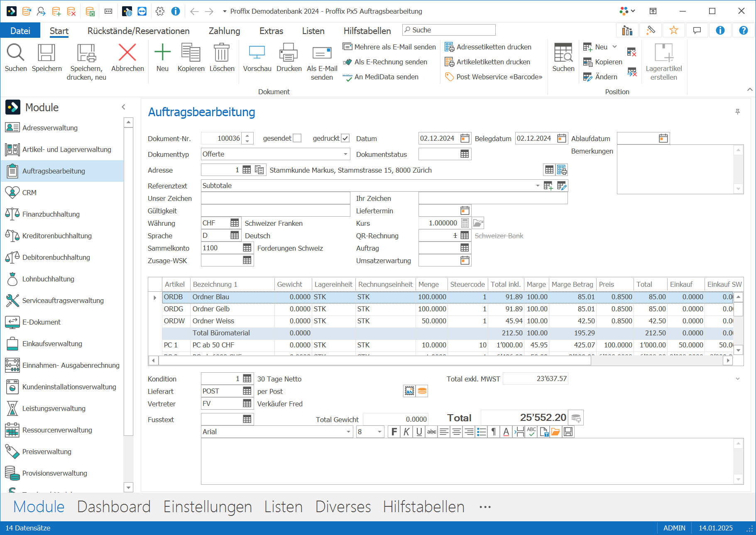The image size is (756, 535).
Task: Toggle the gesendet checkbox
Action: click(x=297, y=138)
